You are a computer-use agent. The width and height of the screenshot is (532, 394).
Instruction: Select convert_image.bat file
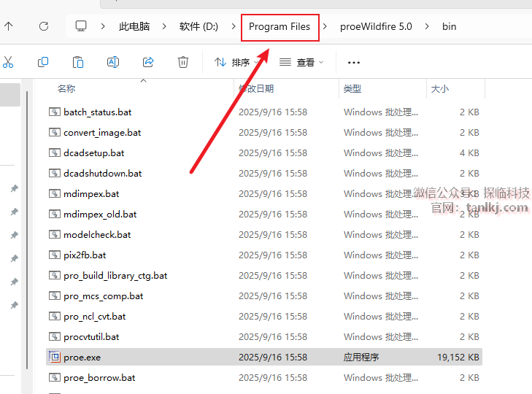[264, 132]
